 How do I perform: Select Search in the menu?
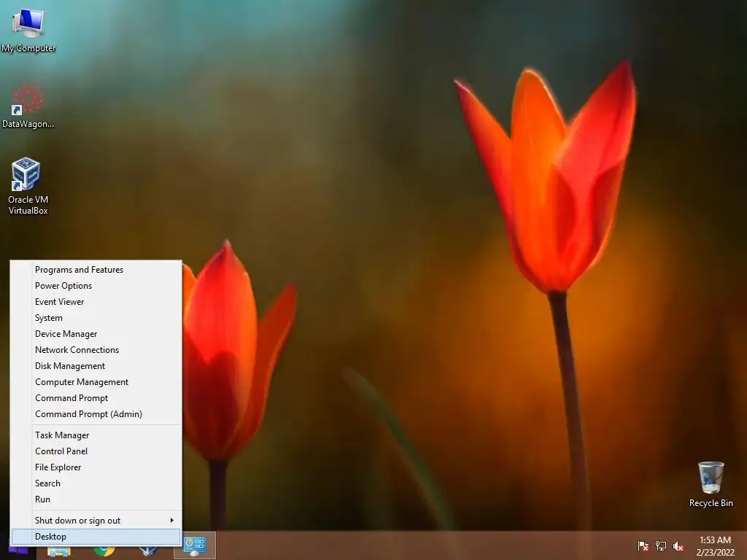(x=96, y=483)
